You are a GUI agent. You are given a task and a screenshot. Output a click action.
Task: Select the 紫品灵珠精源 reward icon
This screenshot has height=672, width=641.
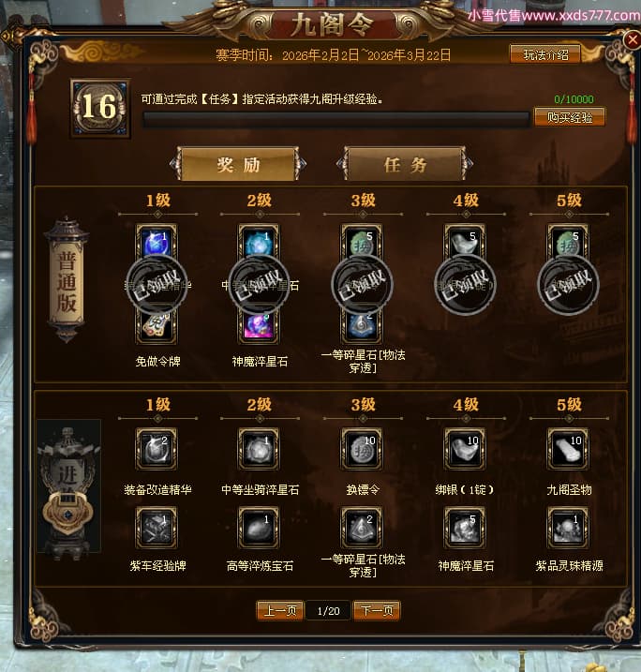point(568,528)
